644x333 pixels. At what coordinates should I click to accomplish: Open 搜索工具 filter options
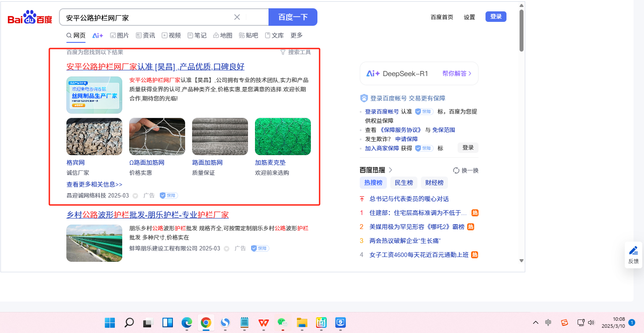296,52
